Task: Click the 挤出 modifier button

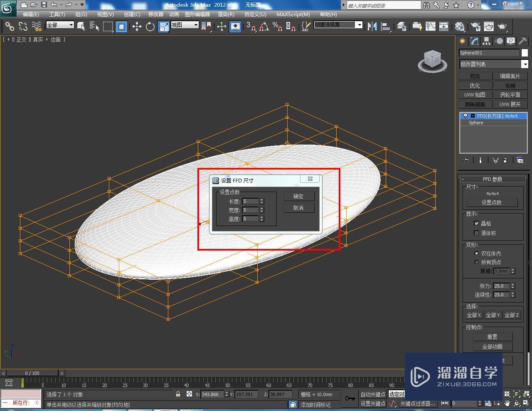Action: [474, 76]
